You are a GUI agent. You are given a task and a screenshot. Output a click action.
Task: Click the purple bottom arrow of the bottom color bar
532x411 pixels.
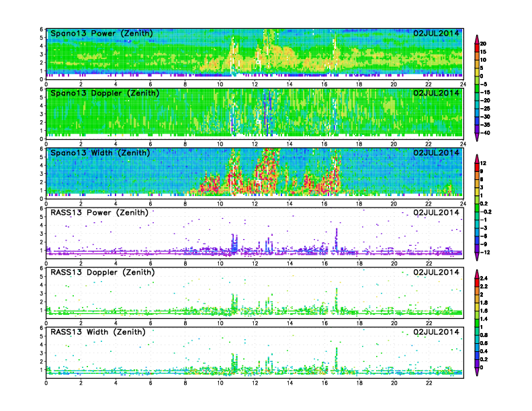click(x=477, y=372)
